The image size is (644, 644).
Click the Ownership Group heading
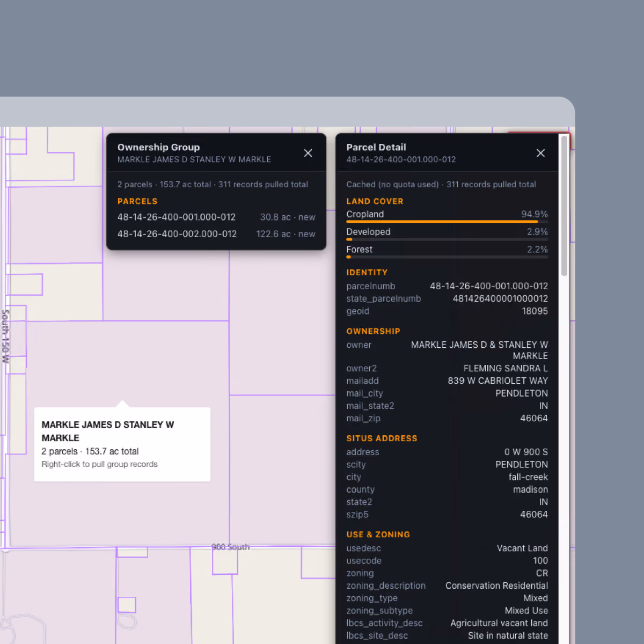158,147
